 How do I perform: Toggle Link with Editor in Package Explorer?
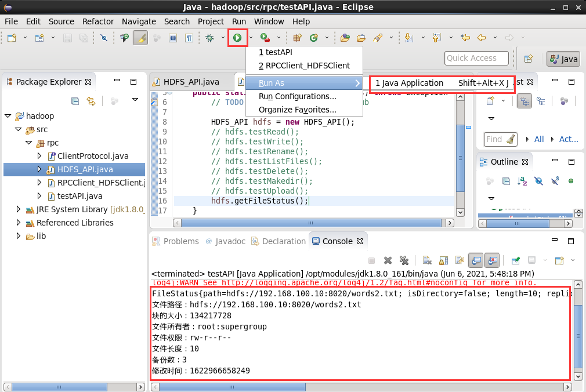click(x=91, y=101)
